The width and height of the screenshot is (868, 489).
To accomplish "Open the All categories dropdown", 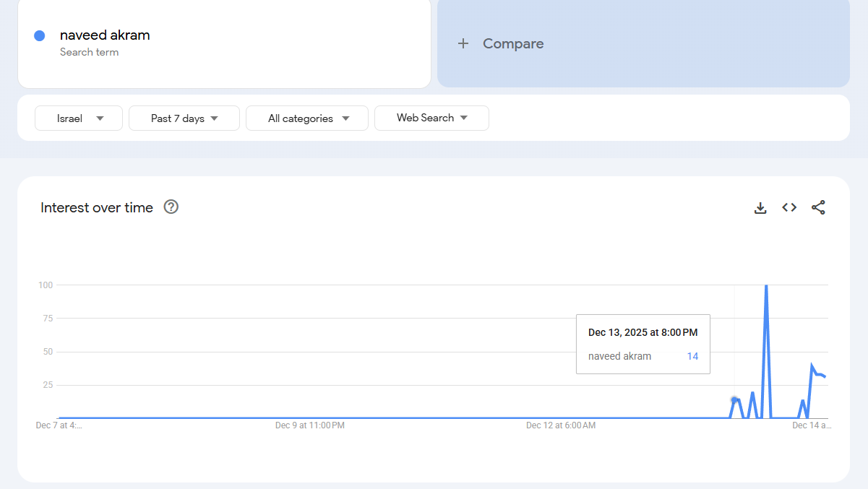I will (307, 118).
